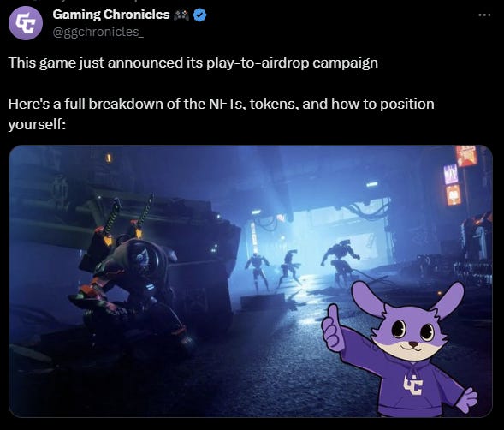
Task: Open the Gaming Chronicles profile avatar
Action: 26,23
